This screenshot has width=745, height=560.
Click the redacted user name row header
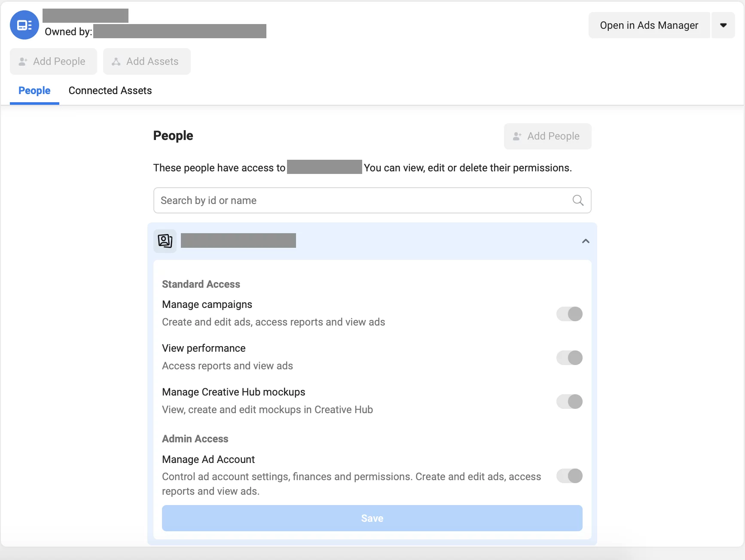tap(238, 241)
